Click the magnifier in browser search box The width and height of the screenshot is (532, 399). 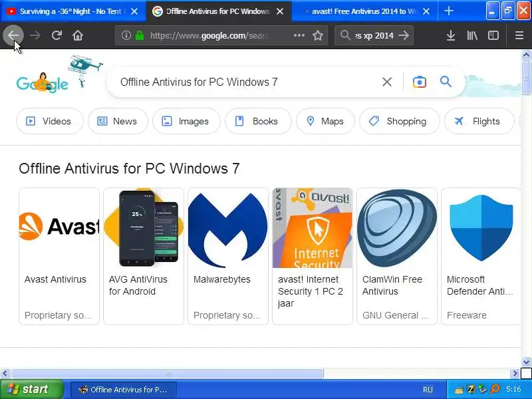point(345,35)
